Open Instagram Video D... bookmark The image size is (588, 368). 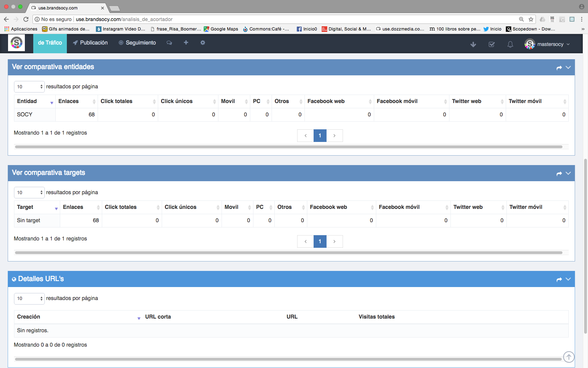coord(121,29)
